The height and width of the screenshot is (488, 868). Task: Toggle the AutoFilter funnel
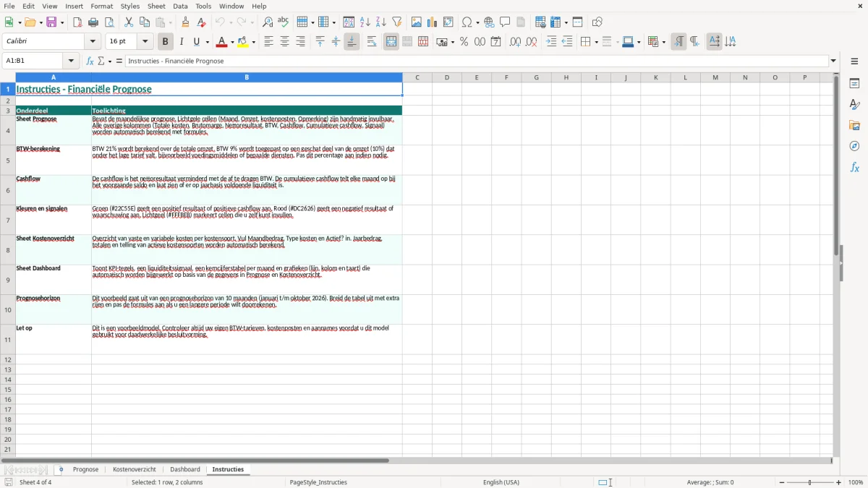pos(397,22)
